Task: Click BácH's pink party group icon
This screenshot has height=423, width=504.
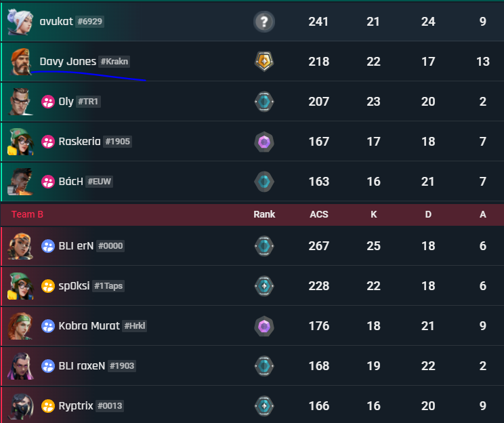Action: point(48,182)
